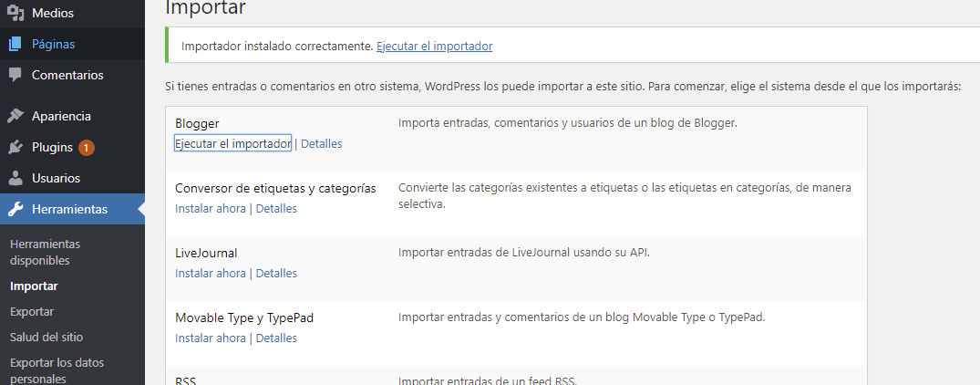Click the Conversor description about categorías

(625, 195)
